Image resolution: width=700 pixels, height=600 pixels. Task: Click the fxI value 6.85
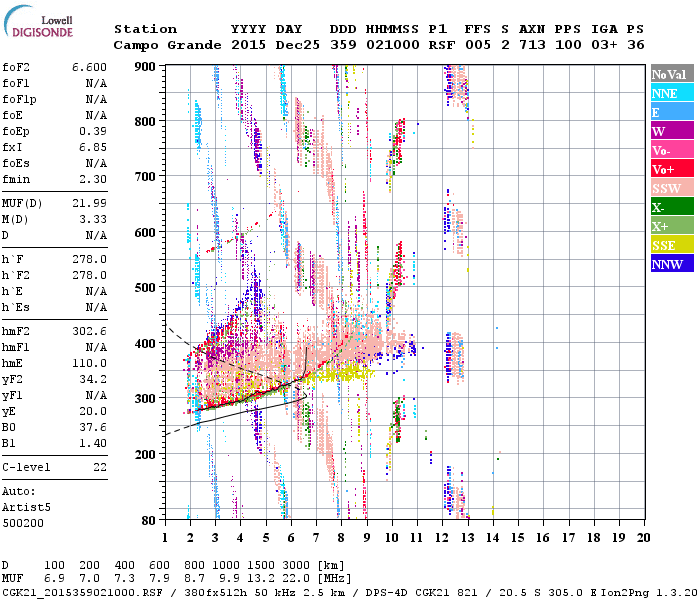coord(93,147)
